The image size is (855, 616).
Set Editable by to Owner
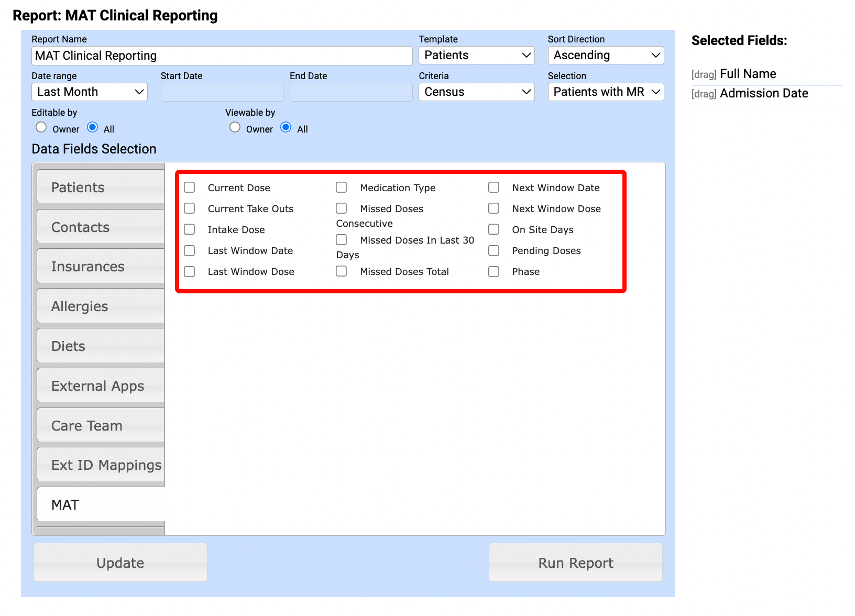(41, 127)
